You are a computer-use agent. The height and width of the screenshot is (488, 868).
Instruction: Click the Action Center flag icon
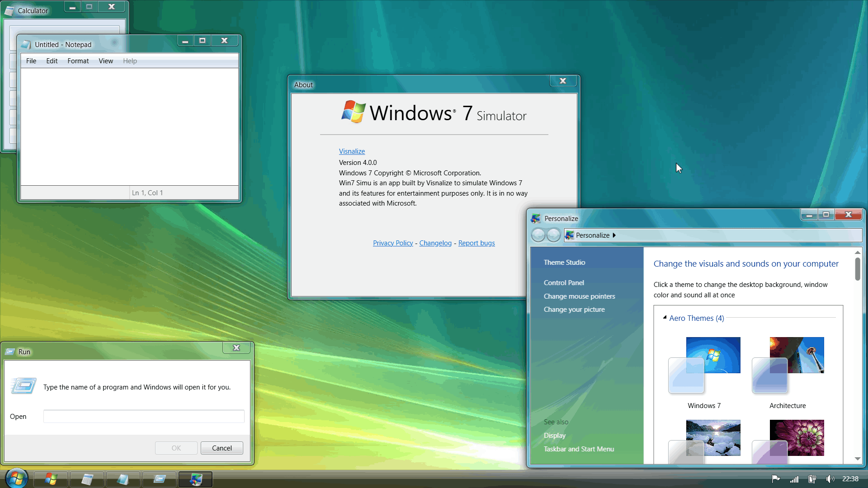click(776, 479)
